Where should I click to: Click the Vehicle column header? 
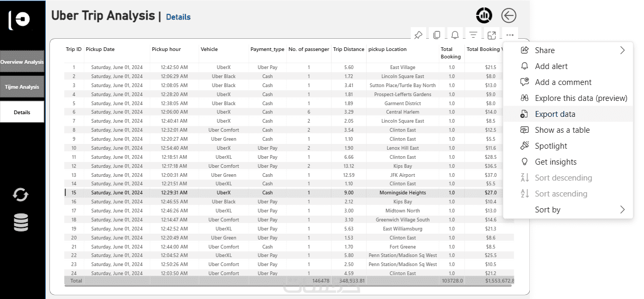point(209,49)
